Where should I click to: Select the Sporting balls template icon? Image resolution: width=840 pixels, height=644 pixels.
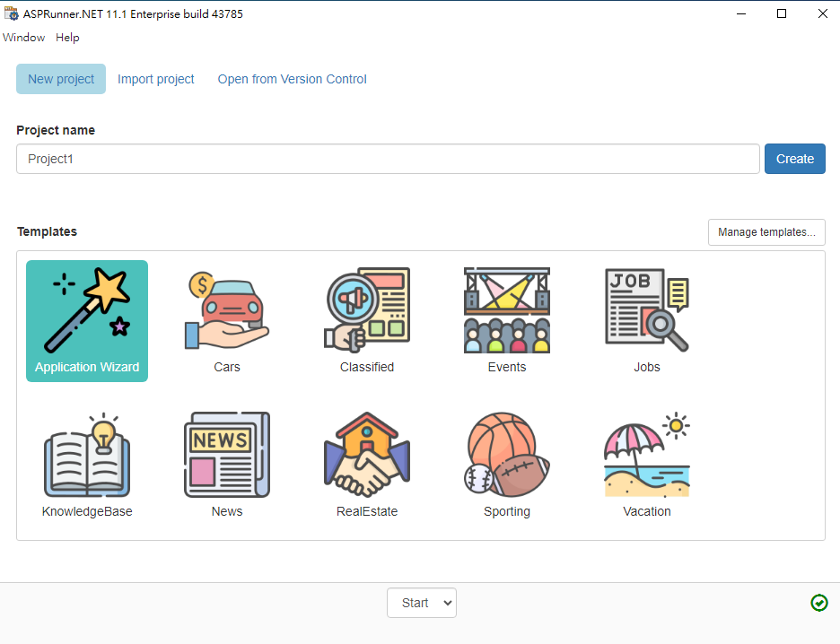tap(507, 456)
